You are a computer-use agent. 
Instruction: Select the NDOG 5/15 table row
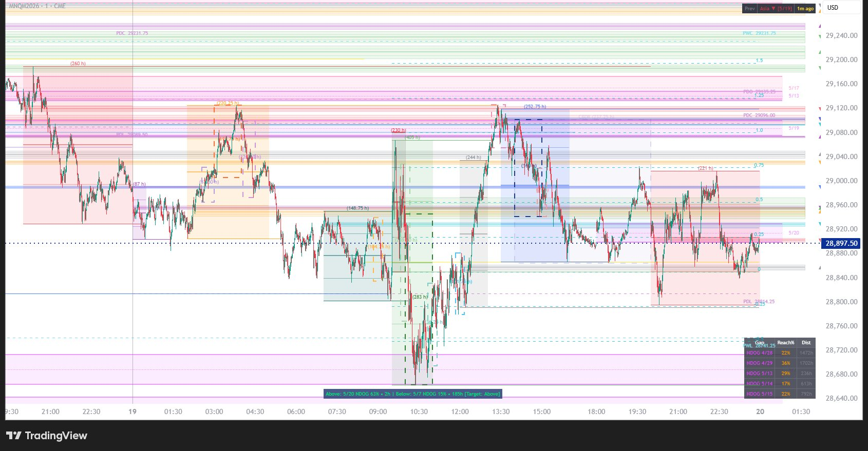[780, 394]
